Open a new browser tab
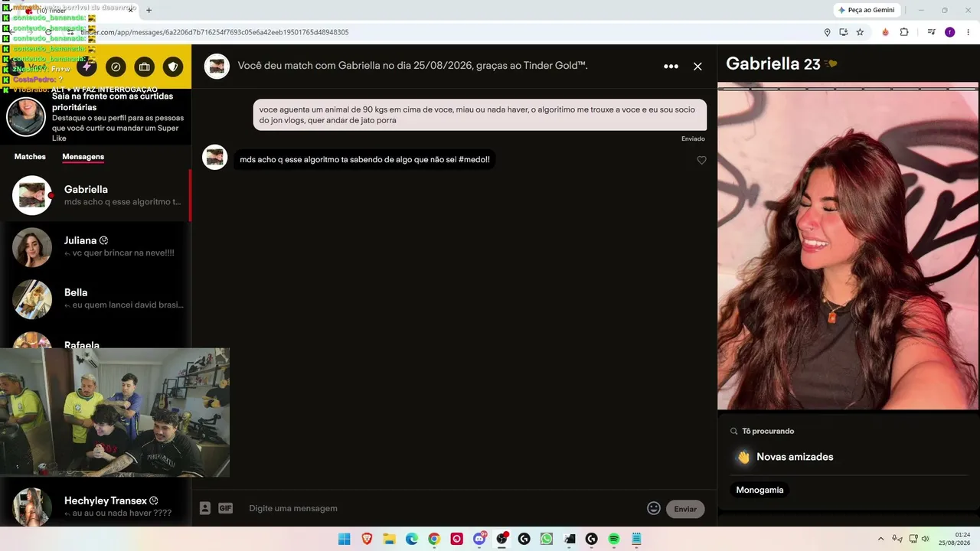This screenshot has height=551, width=980. coord(149,10)
